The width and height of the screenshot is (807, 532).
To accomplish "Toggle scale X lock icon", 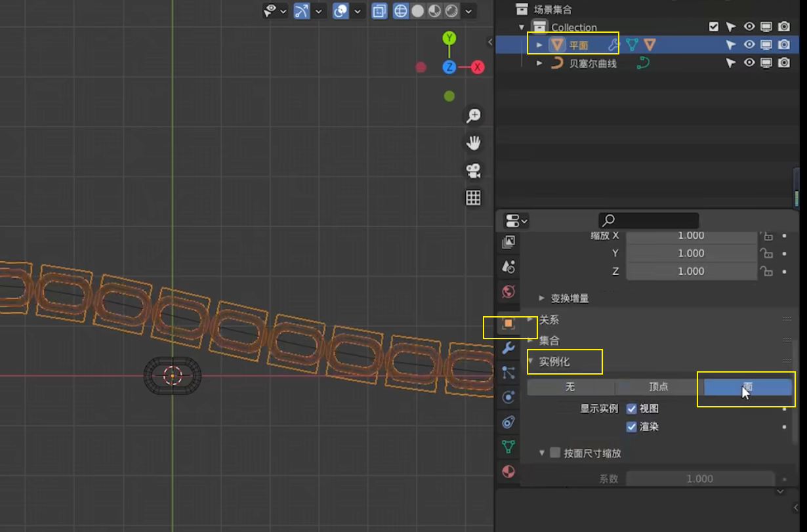I will pos(767,235).
